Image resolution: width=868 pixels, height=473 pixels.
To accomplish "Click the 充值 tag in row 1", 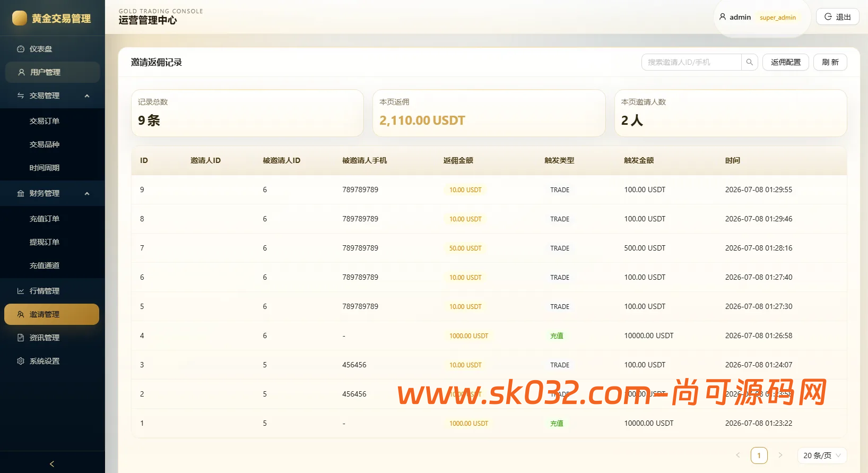I will click(x=557, y=423).
